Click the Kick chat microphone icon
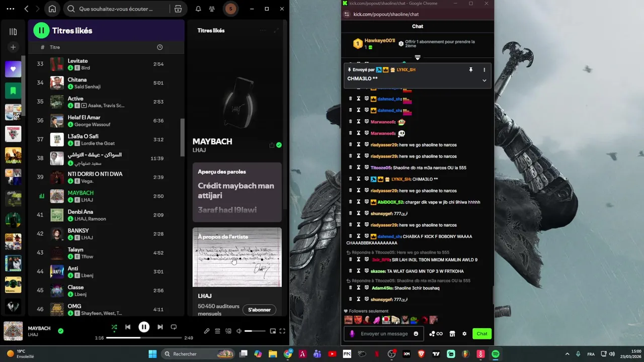 coord(352,334)
